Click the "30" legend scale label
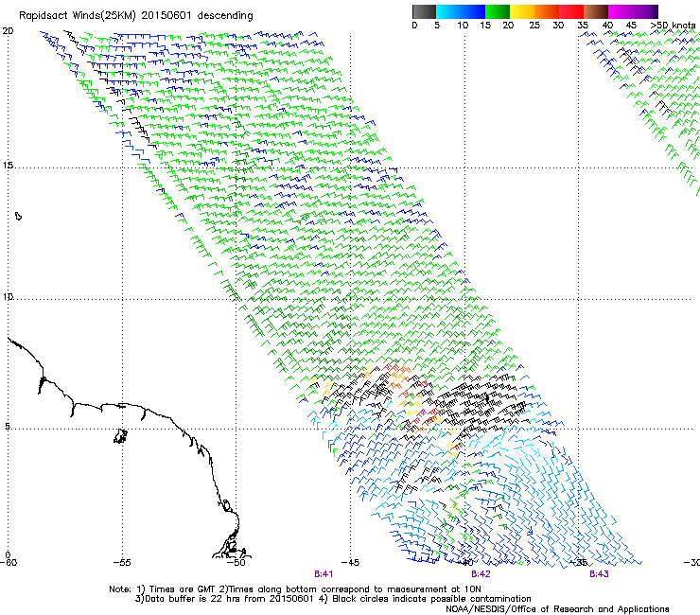This screenshot has height=615, width=700. pos(558,25)
